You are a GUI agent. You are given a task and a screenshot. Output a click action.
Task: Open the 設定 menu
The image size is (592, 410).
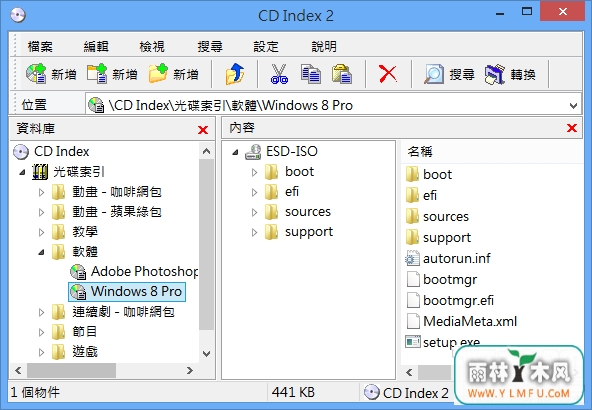coord(266,47)
